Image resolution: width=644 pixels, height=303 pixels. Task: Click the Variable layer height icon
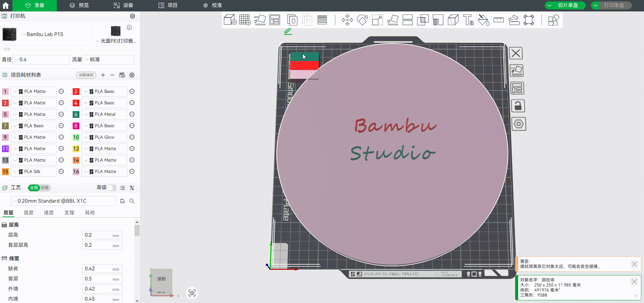pyautogui.click(x=322, y=20)
